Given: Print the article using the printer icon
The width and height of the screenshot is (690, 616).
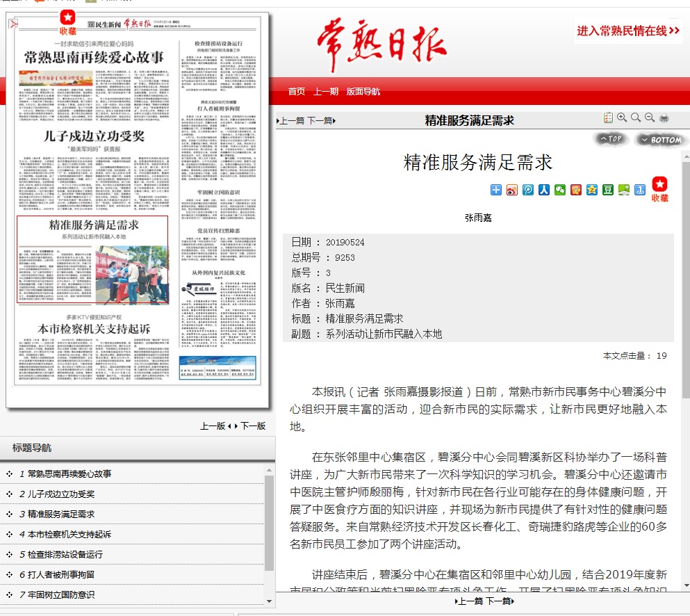Looking at the screenshot, I should click(x=664, y=118).
